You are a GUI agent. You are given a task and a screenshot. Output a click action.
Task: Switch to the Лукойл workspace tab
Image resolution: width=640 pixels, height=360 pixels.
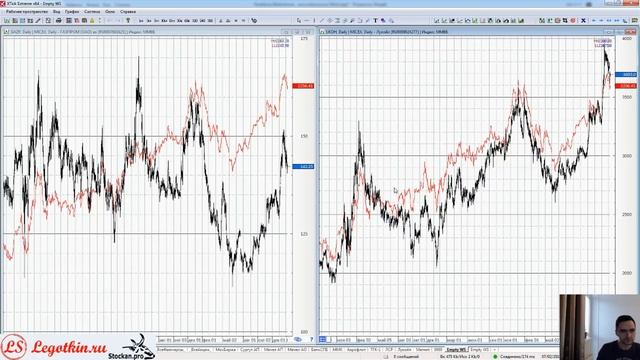(x=404, y=350)
